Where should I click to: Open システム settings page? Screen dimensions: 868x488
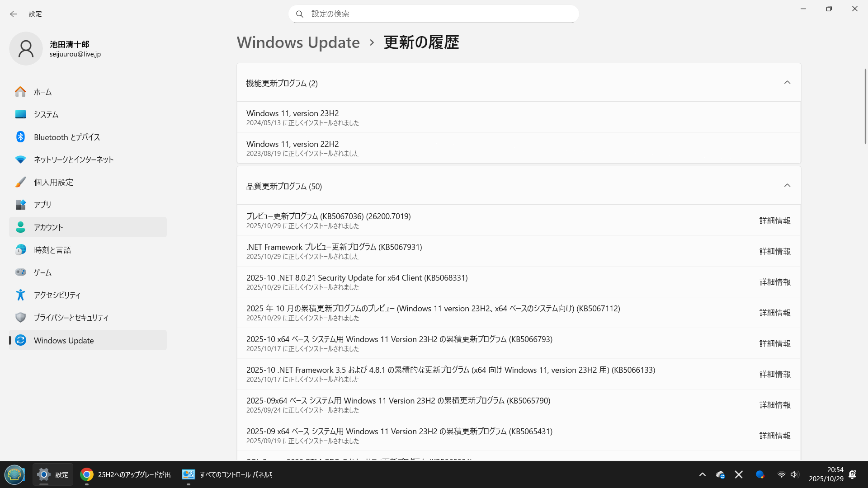click(x=88, y=114)
